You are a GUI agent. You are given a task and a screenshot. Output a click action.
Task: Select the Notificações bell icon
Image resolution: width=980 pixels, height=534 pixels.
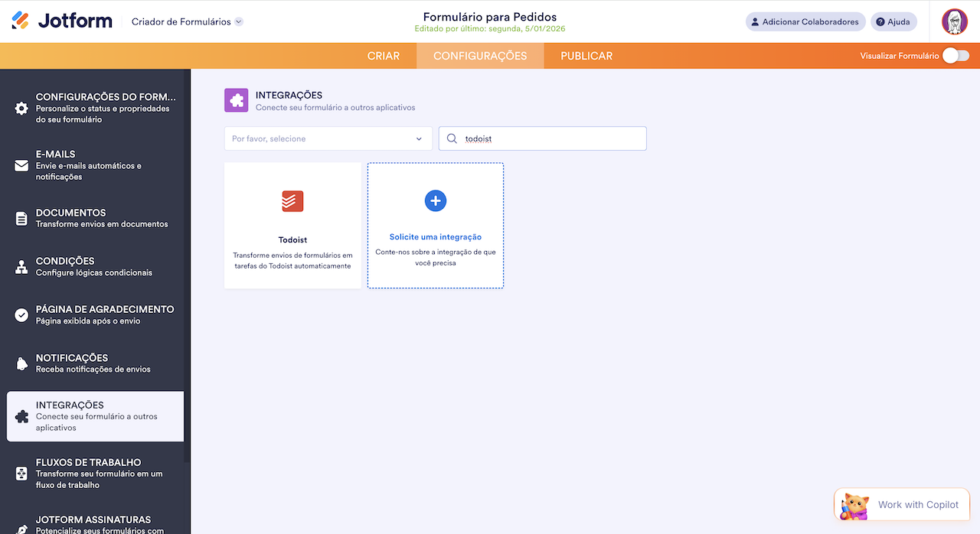coord(21,363)
